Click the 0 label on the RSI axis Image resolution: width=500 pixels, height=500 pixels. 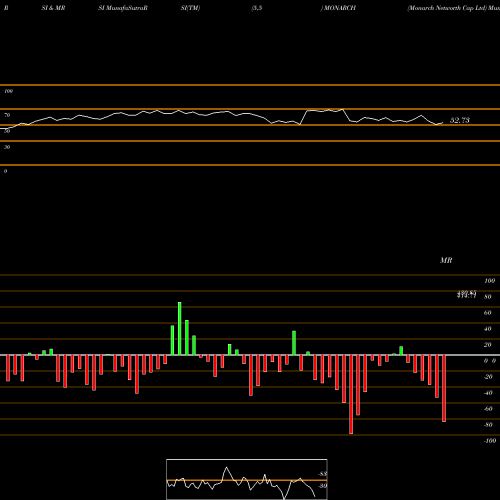click(5, 171)
